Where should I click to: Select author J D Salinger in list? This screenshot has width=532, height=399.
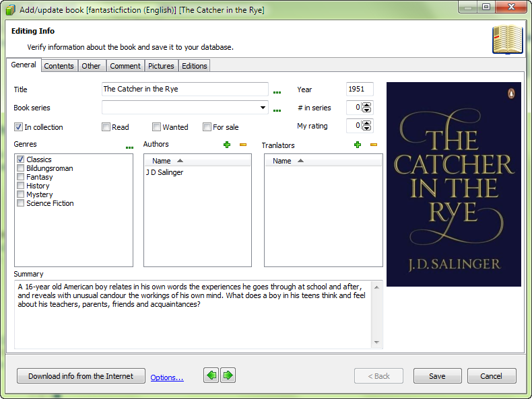(164, 172)
